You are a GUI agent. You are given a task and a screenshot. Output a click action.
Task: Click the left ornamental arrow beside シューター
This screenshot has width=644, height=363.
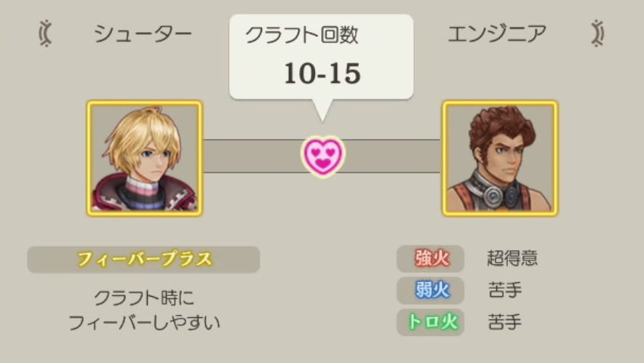(46, 33)
